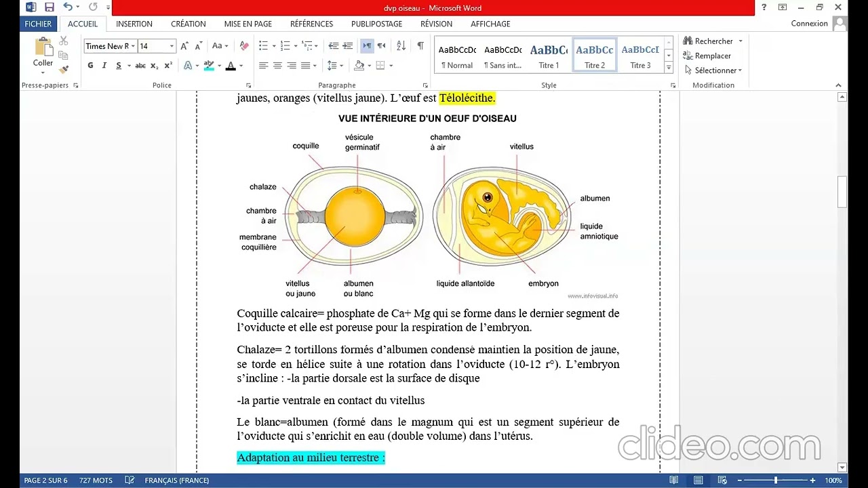Toggle Italic formatting
Image resolution: width=868 pixels, height=488 pixels.
104,66
